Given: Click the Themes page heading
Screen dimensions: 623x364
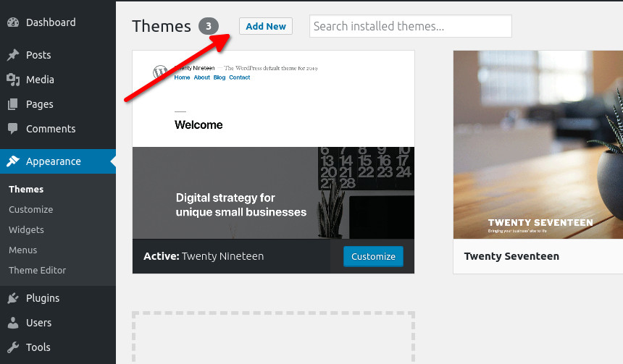Looking at the screenshot, I should (x=162, y=26).
